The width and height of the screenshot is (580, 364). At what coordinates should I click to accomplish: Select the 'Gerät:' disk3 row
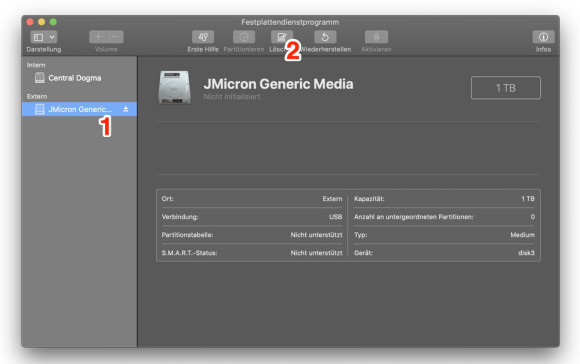[444, 253]
